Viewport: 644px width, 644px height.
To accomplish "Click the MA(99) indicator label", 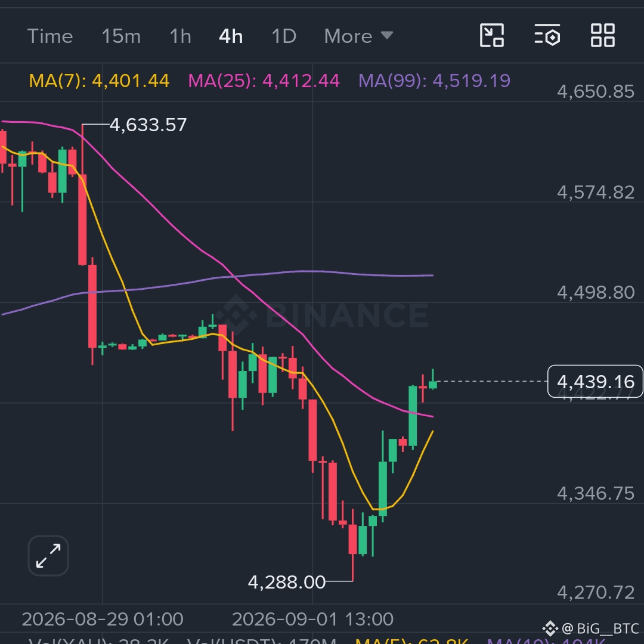I will point(435,80).
